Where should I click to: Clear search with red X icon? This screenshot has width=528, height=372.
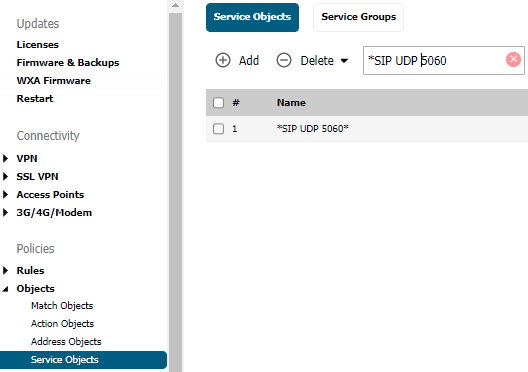tap(513, 60)
